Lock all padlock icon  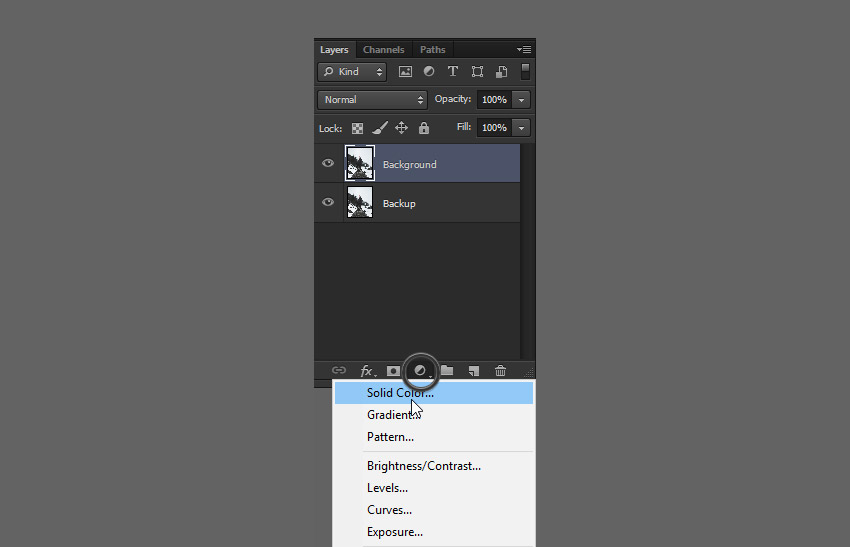coord(423,128)
